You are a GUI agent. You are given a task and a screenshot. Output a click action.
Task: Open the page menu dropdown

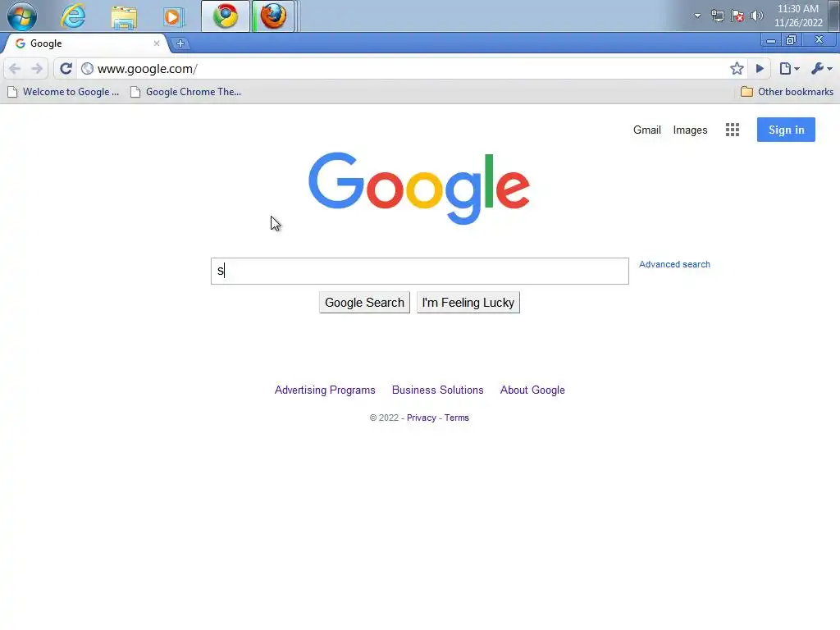tap(790, 69)
